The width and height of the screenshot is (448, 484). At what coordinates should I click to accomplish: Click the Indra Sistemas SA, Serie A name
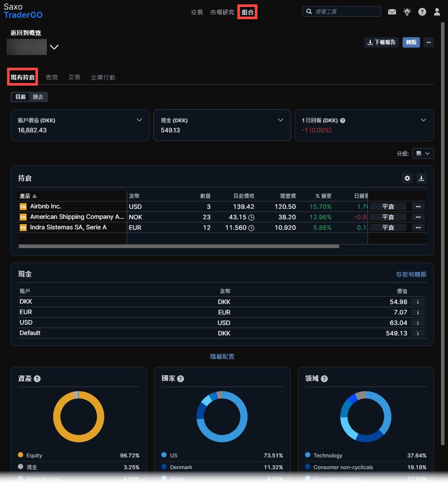coord(68,227)
